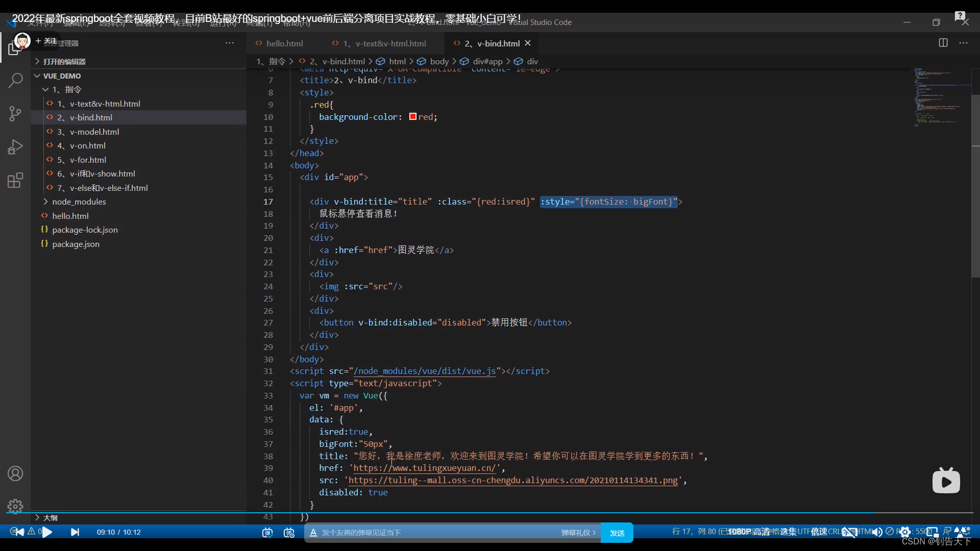This screenshot has width=980, height=551.
Task: Click the 发送 send button
Action: (617, 533)
